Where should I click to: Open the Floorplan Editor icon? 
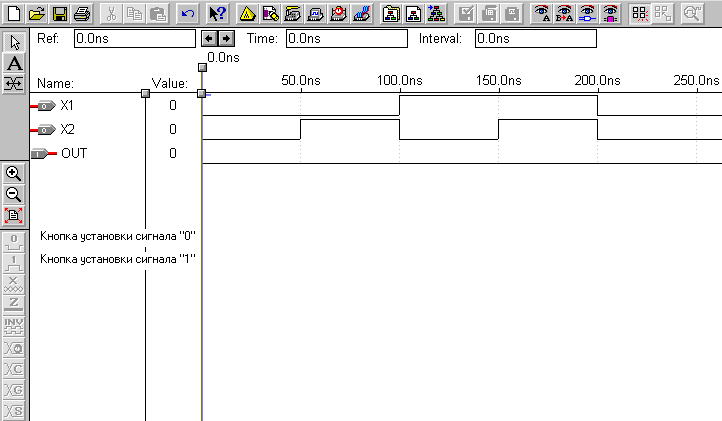270,14
